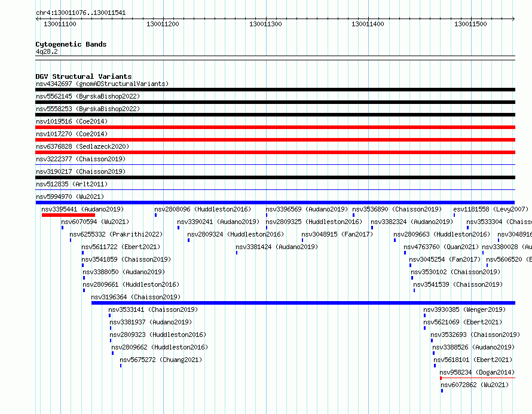Image resolution: width=532 pixels, height=414 pixels.
Task: Click the 4q28.2 cytogenetic band label
Action: 47,51
